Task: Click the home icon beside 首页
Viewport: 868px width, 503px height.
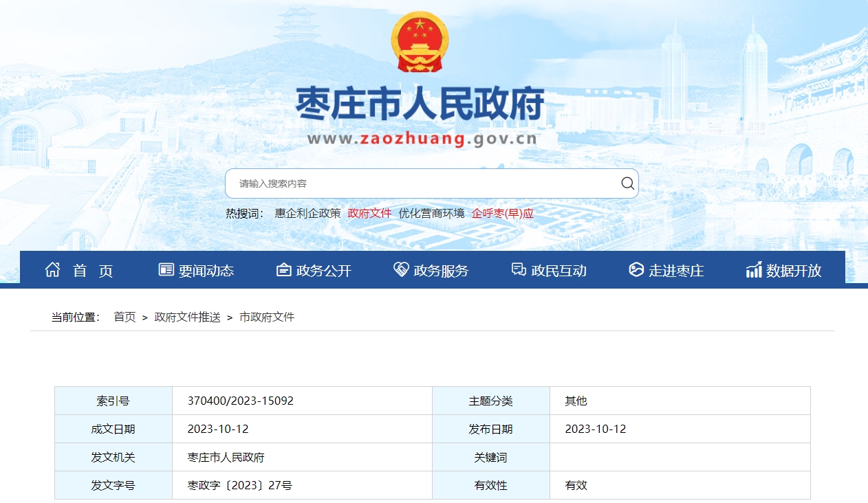Action: (x=52, y=270)
